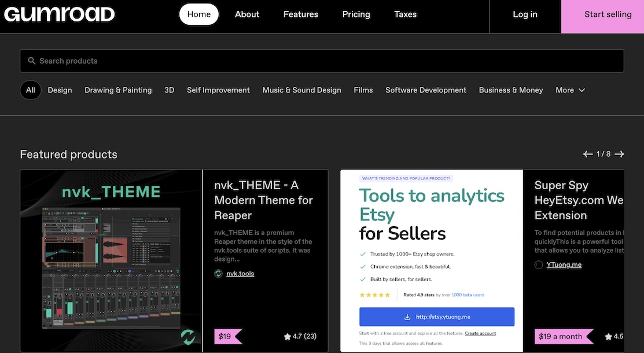Focus the Search products field
This screenshot has height=353, width=644.
322,61
